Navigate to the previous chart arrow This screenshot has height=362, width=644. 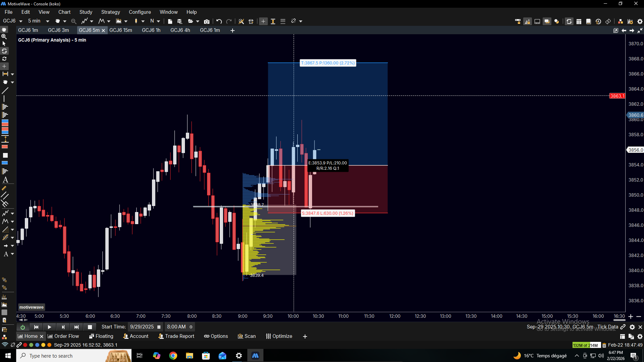pos(624,31)
